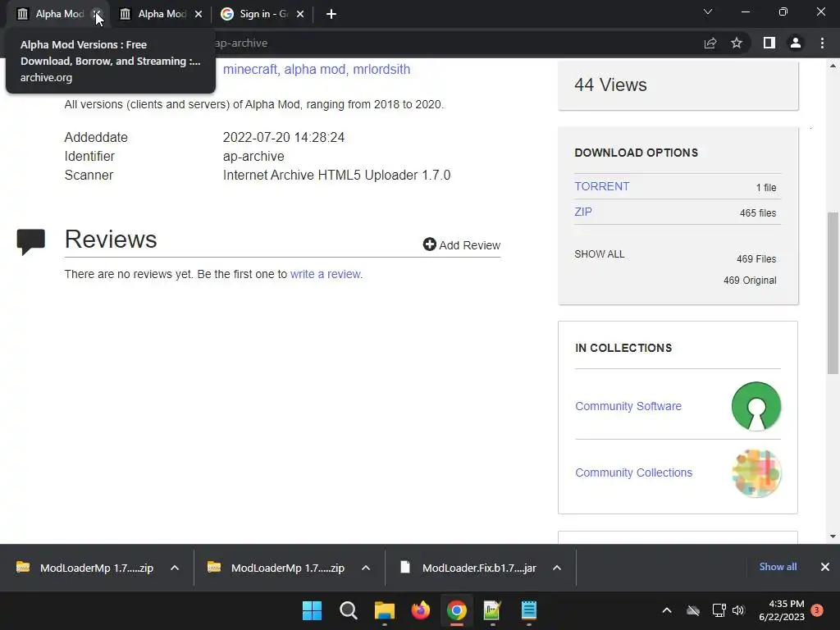Viewport: 840px width, 630px height.
Task: Click the mrlordsith subject tag link
Action: (x=381, y=69)
